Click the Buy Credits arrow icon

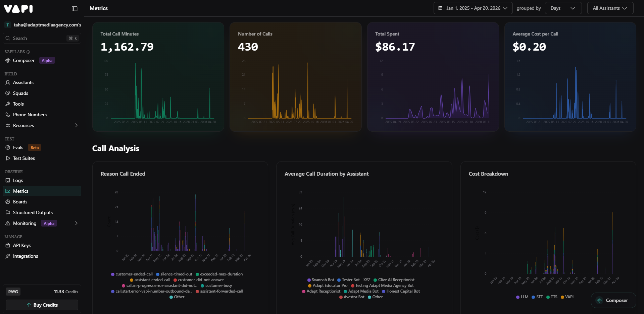coord(29,305)
